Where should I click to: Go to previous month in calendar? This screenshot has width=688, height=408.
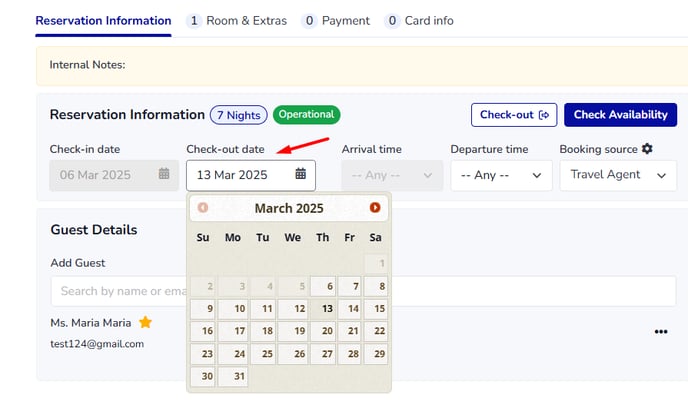tap(203, 208)
